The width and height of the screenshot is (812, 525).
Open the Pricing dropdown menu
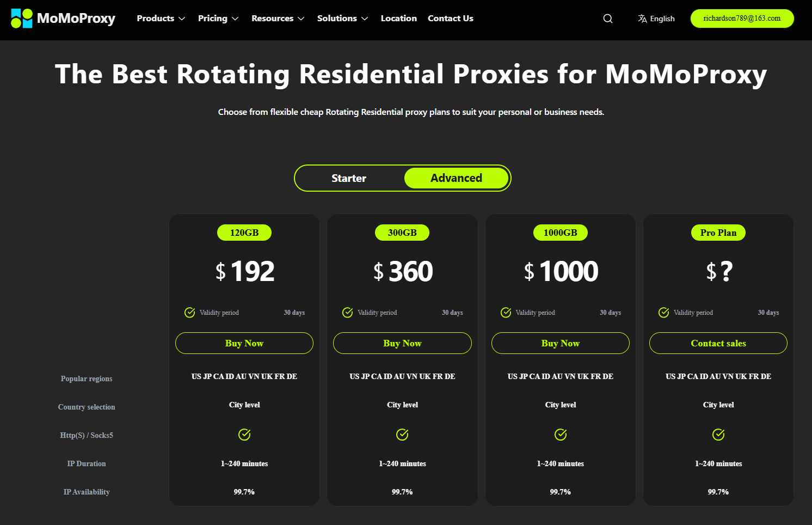click(x=218, y=19)
